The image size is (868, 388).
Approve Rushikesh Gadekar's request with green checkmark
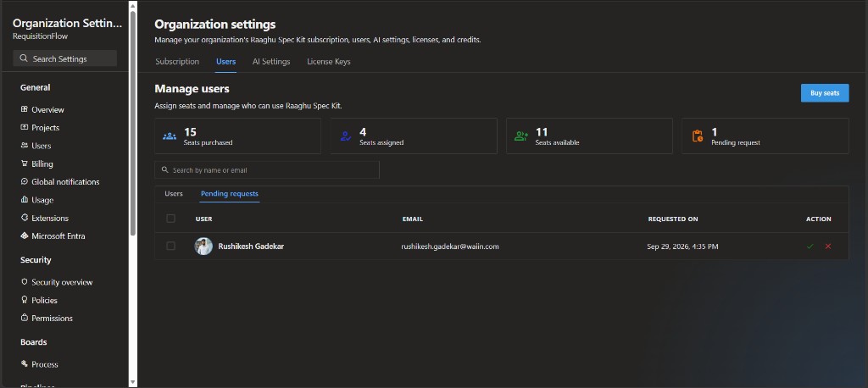coord(810,247)
